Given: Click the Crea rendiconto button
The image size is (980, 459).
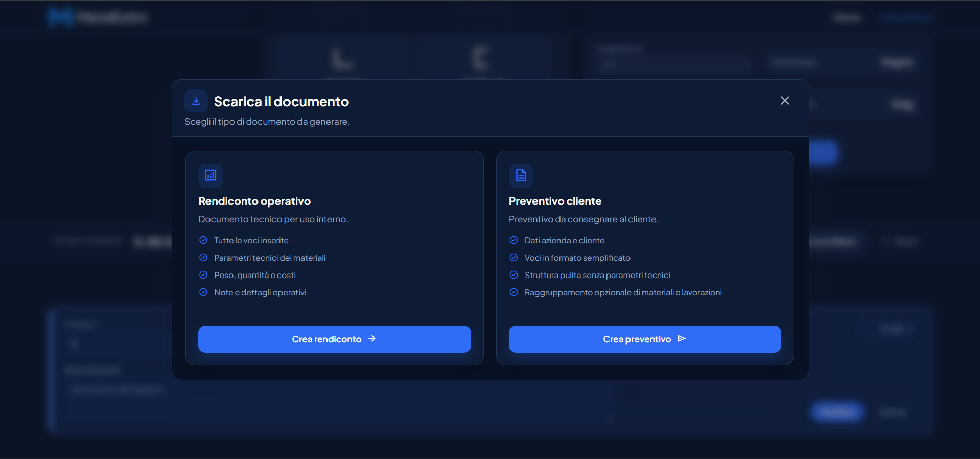Looking at the screenshot, I should click(x=334, y=339).
